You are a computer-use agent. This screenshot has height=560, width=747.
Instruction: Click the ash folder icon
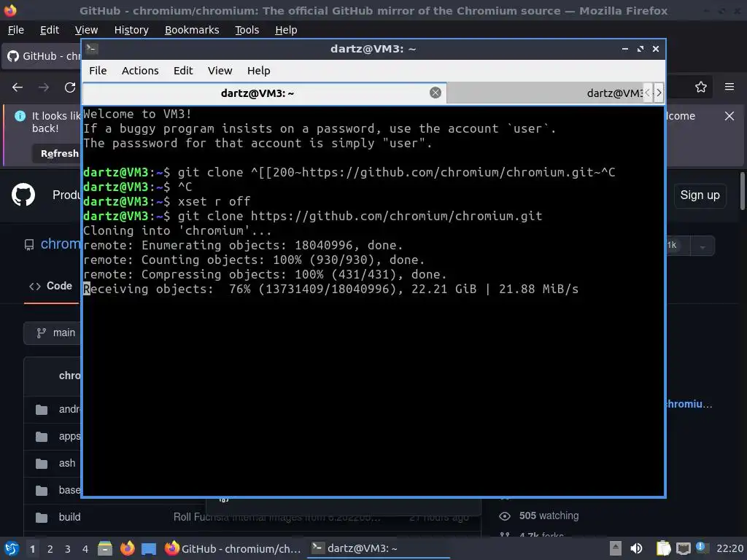42,463
